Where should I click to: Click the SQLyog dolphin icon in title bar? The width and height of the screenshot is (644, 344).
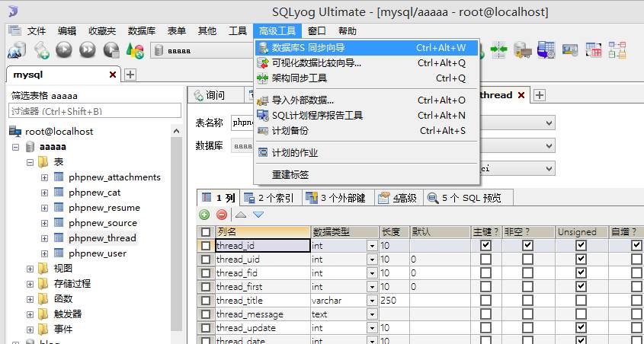coord(13,11)
